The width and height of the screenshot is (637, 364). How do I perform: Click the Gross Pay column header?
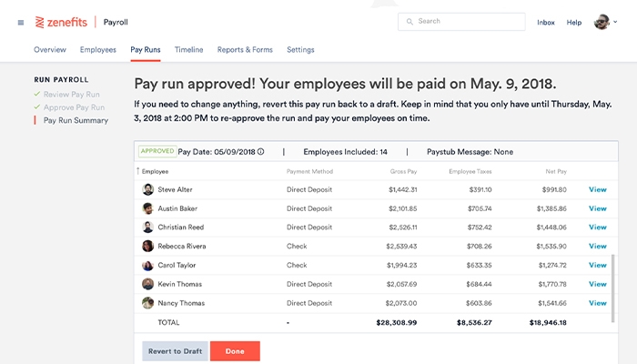click(x=403, y=171)
